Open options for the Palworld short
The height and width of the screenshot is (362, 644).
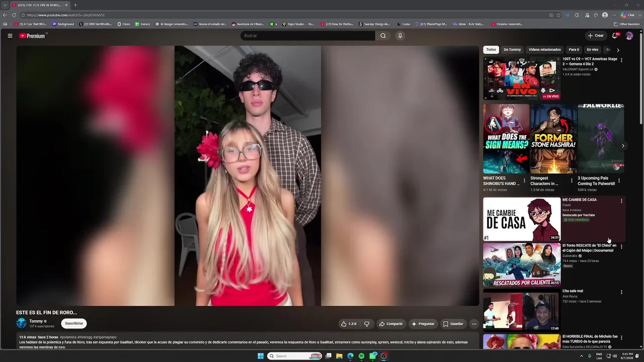(619, 180)
